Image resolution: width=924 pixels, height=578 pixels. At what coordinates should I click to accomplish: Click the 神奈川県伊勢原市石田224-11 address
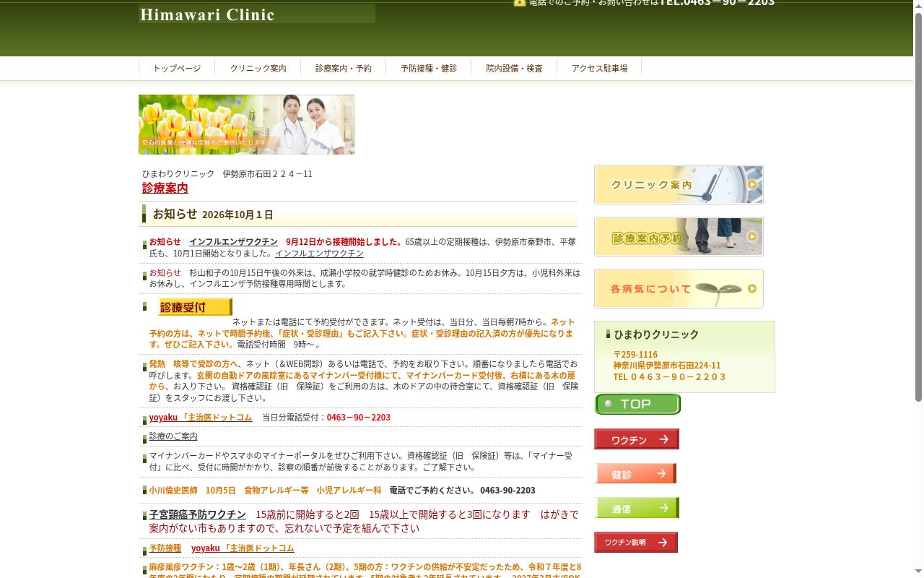coord(667,366)
